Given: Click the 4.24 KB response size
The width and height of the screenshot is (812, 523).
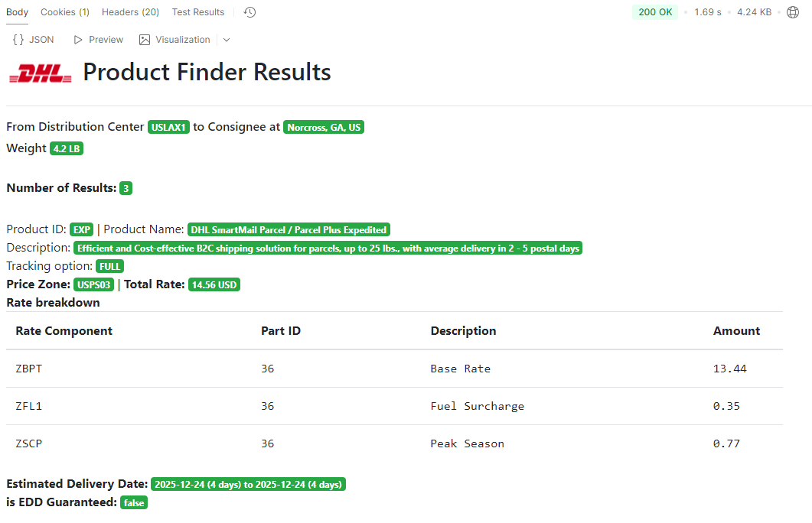Looking at the screenshot, I should pos(754,12).
